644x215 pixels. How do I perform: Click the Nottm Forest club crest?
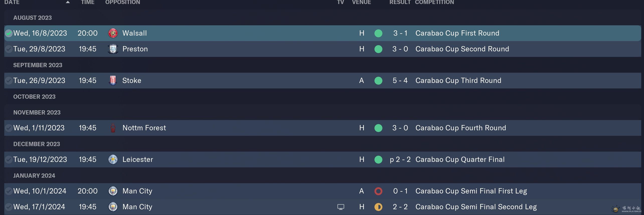pyautogui.click(x=113, y=128)
